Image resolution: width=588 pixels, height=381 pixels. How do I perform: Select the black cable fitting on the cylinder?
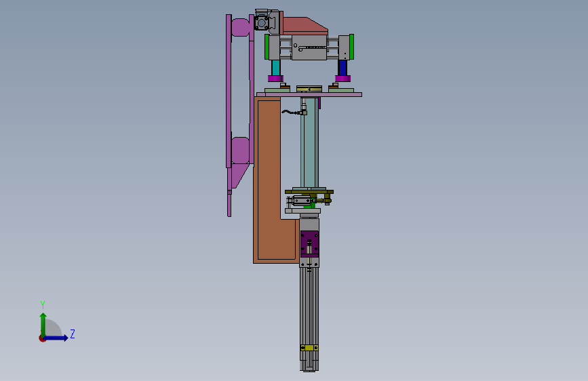click(294, 112)
